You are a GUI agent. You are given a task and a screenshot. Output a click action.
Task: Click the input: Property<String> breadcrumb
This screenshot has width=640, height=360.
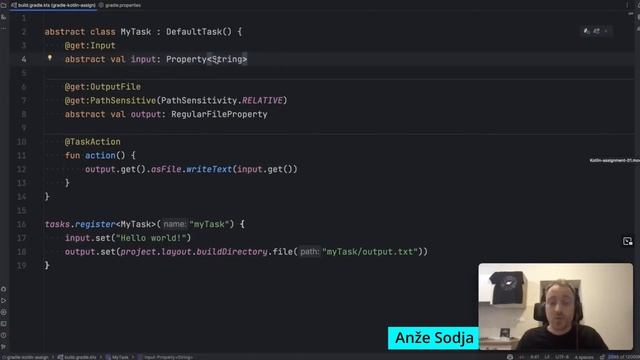pyautogui.click(x=165, y=357)
